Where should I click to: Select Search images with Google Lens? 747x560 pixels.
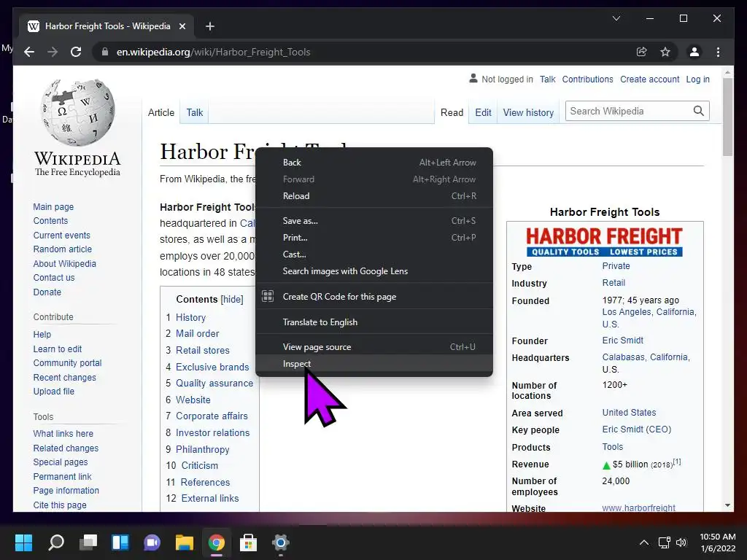click(x=374, y=271)
